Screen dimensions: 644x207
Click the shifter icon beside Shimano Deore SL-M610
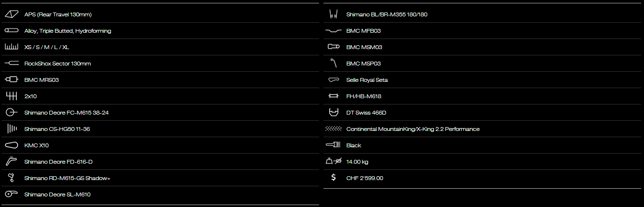(11, 194)
